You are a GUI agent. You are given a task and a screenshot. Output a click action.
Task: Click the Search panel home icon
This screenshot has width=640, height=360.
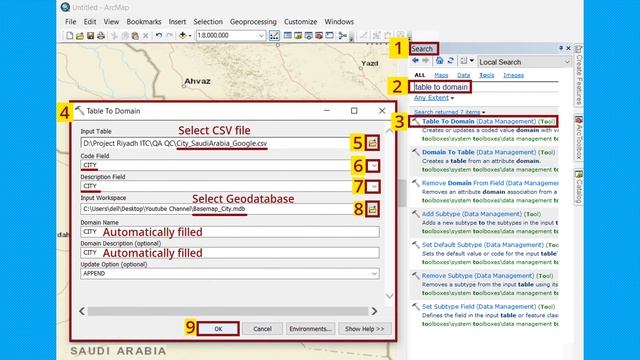pos(439,61)
